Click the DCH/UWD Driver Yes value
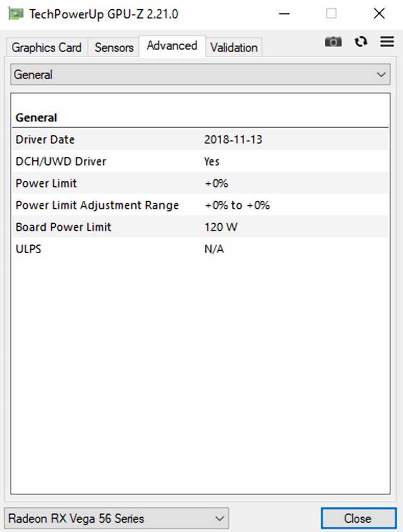 point(212,161)
